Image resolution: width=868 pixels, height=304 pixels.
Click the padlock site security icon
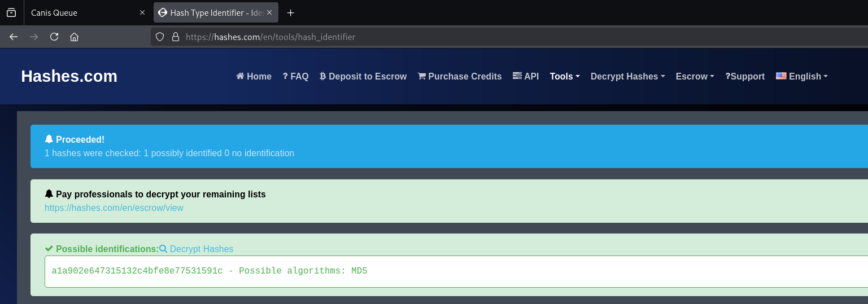(x=176, y=37)
